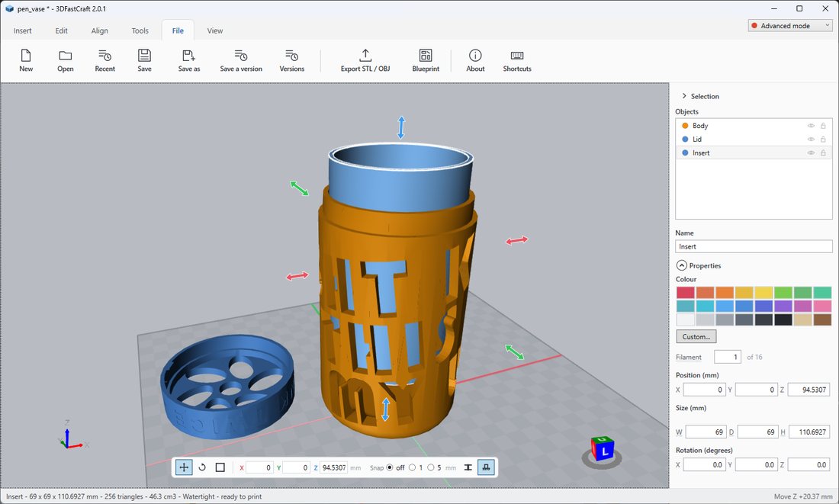The height and width of the screenshot is (504, 839).
Task: Click the Size D field
Action: (x=757, y=432)
